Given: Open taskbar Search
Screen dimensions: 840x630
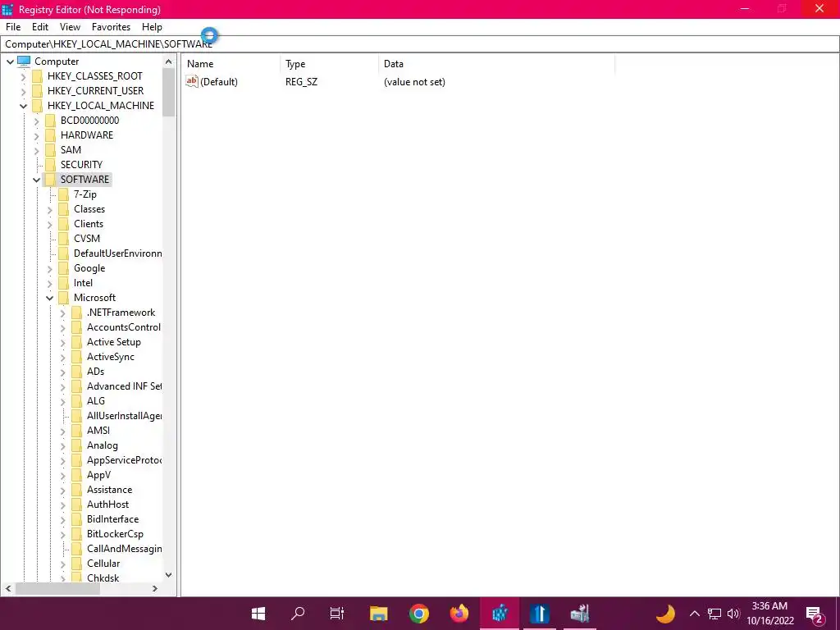Looking at the screenshot, I should point(298,614).
